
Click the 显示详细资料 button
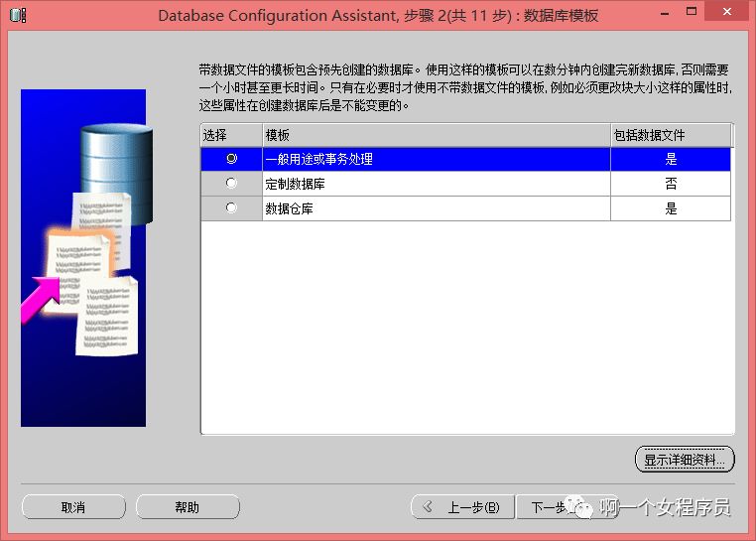click(685, 460)
